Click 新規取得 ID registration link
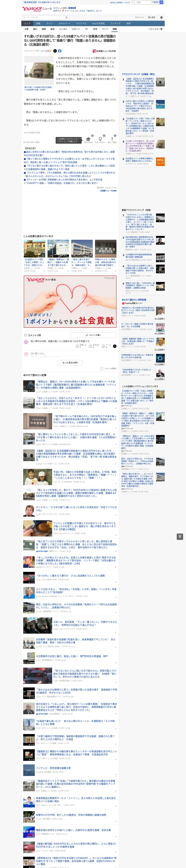The image size is (186, 868). [72, 8]
